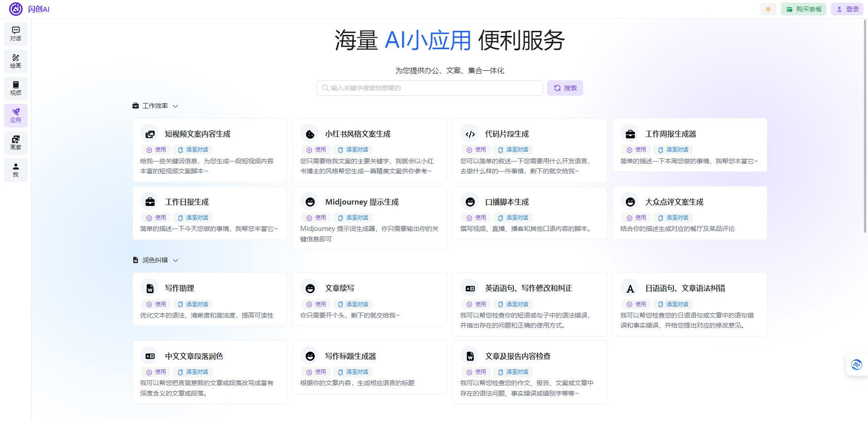This screenshot has height=421, width=868.
Task: Click 添至对话 on the 文章续写 card
Action: pos(353,304)
